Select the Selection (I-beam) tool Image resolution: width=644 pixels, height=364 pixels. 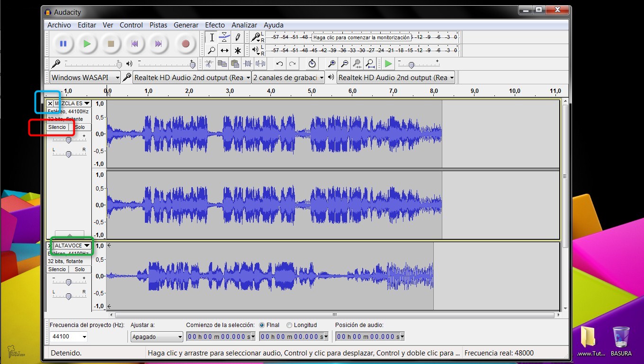[x=212, y=37]
